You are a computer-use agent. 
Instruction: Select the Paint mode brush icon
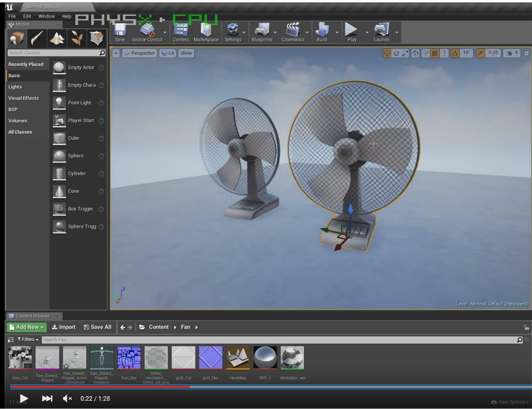37,38
